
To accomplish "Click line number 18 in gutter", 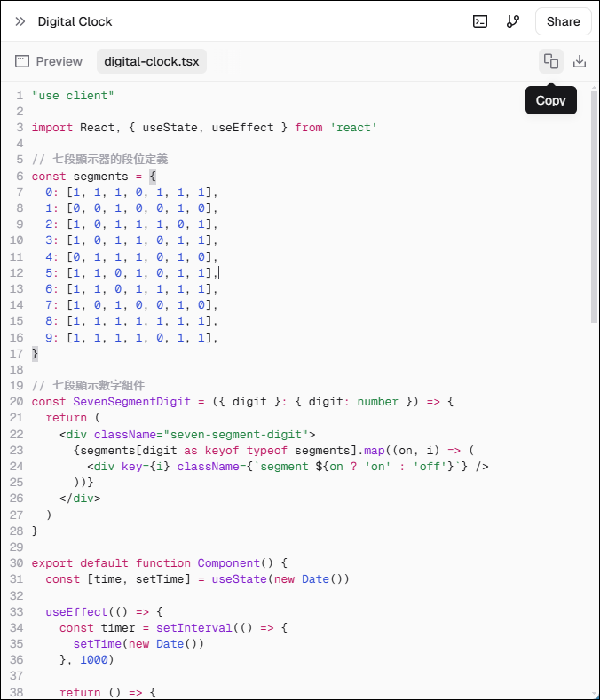I will coord(17,370).
